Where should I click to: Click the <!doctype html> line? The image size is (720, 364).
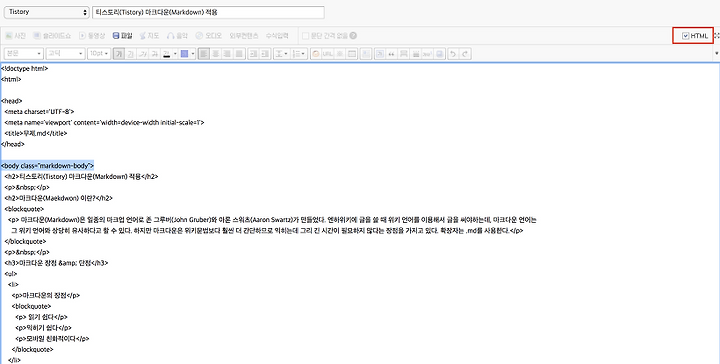24,68
